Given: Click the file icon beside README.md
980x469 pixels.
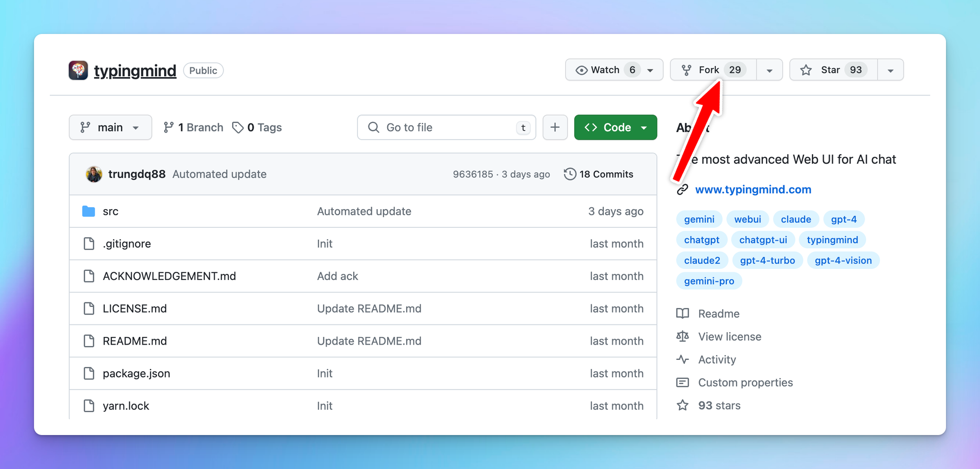Looking at the screenshot, I should (x=89, y=341).
